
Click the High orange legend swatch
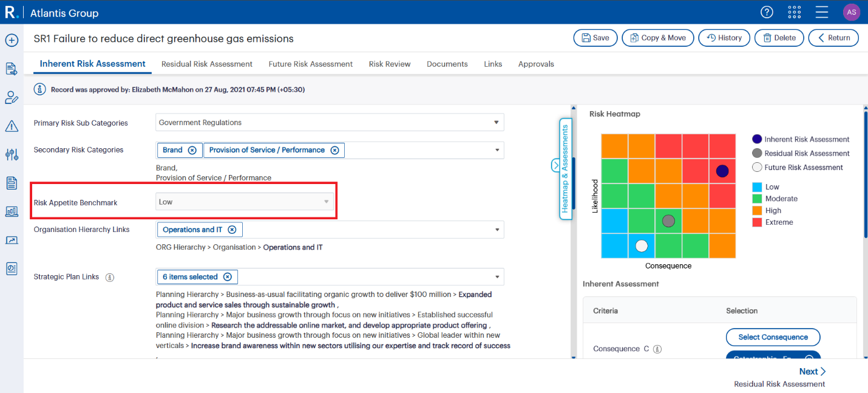(x=756, y=211)
